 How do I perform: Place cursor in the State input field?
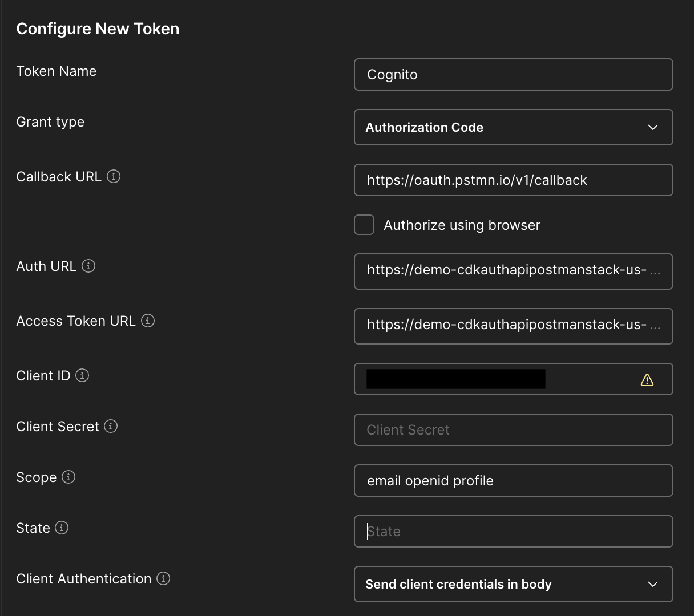click(514, 531)
